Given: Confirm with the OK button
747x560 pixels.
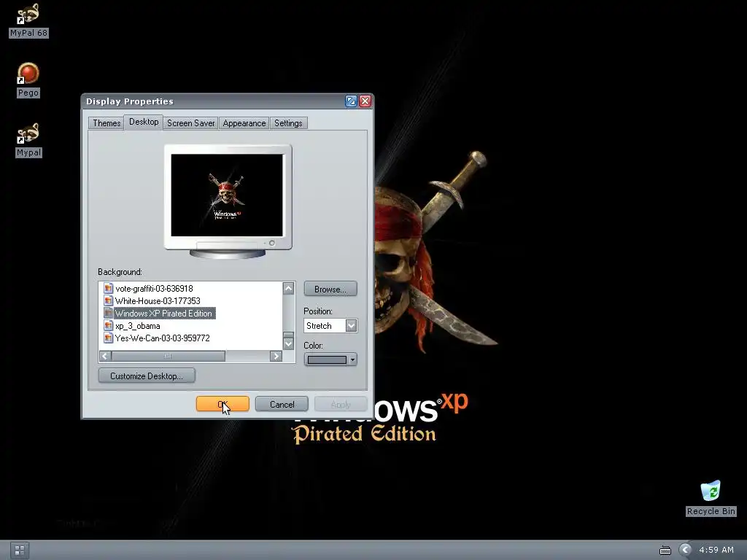Looking at the screenshot, I should pos(222,404).
